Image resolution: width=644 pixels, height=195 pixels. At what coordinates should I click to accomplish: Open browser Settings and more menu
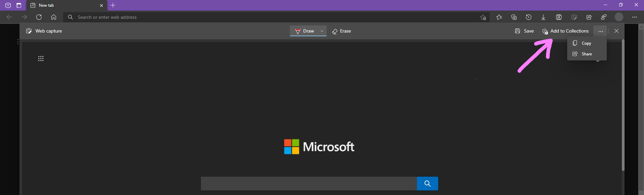[635, 17]
